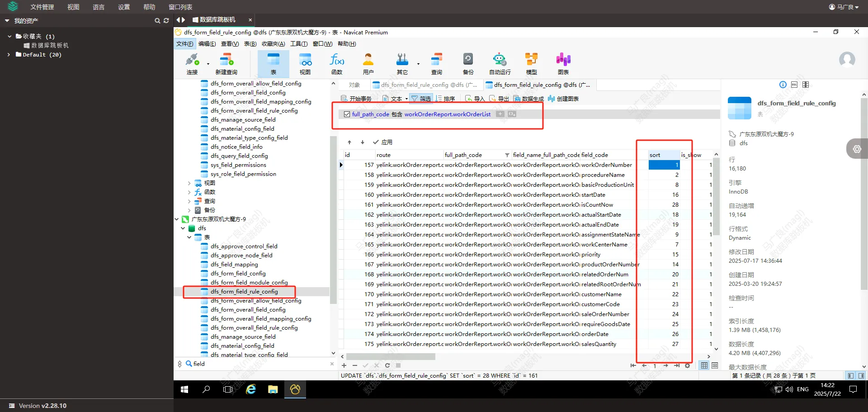Click the add record plus icon below grid
This screenshot has width=868, height=412.
344,365
